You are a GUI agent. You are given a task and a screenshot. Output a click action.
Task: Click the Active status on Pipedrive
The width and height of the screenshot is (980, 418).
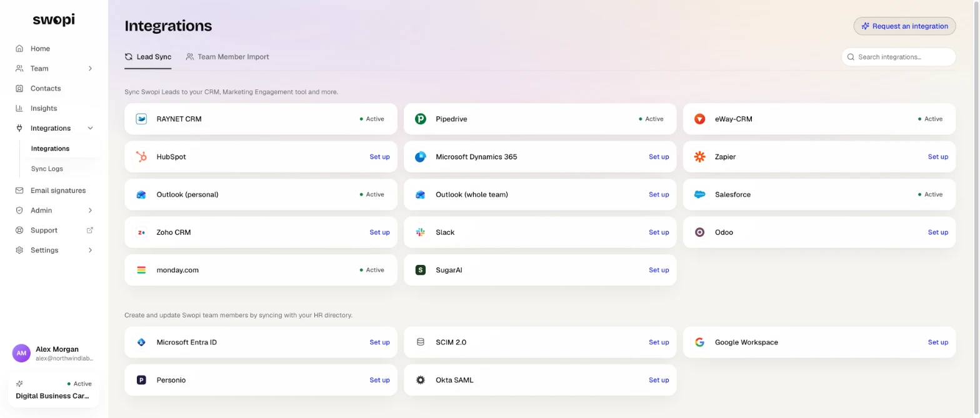(x=651, y=119)
